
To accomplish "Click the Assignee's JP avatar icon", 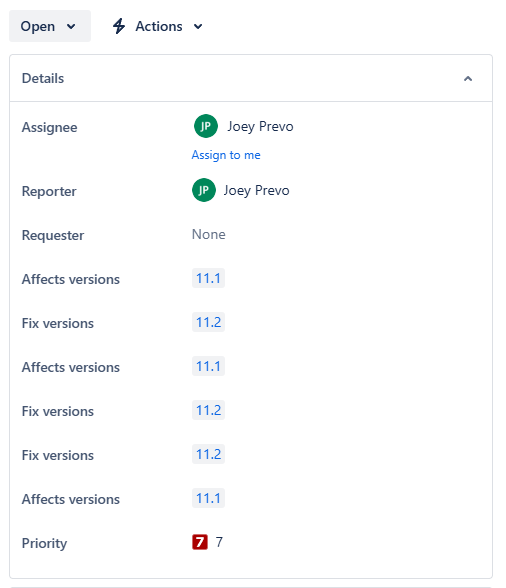I will click(206, 126).
